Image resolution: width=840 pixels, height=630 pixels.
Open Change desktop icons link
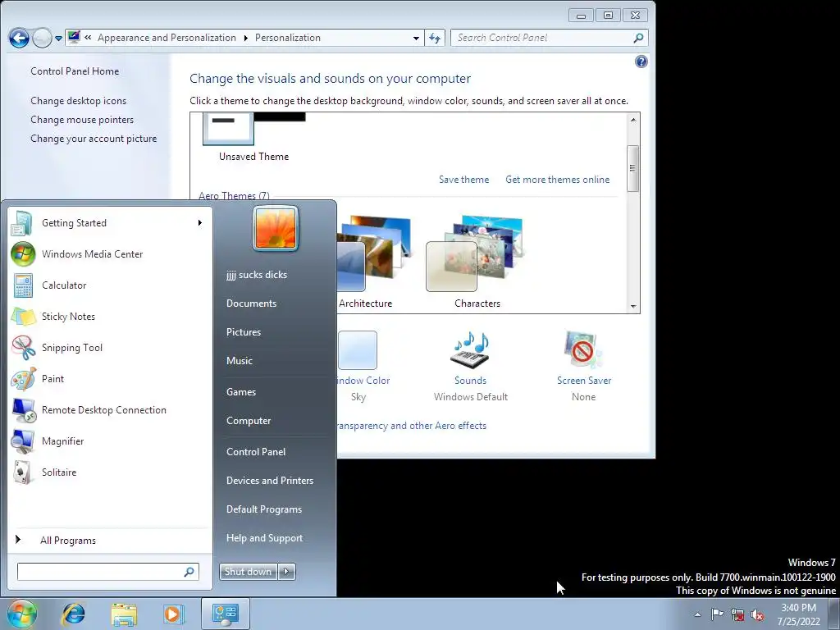point(79,101)
